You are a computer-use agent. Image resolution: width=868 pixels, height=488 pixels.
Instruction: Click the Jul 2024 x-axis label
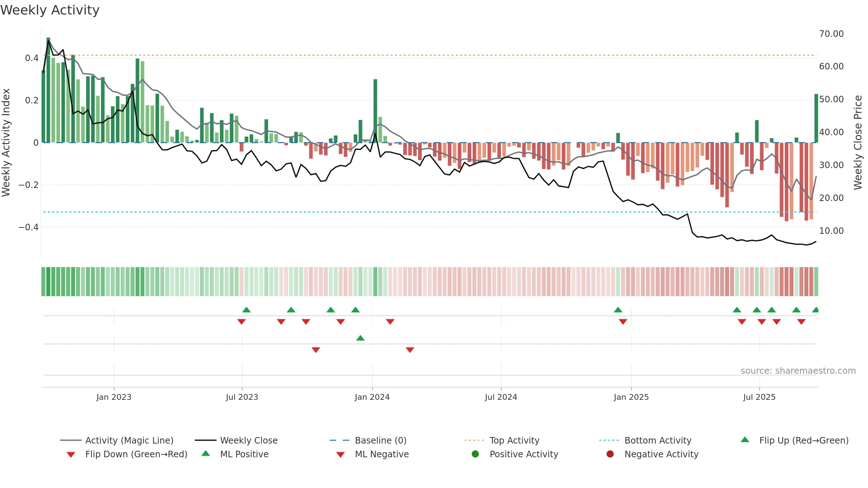(x=501, y=397)
